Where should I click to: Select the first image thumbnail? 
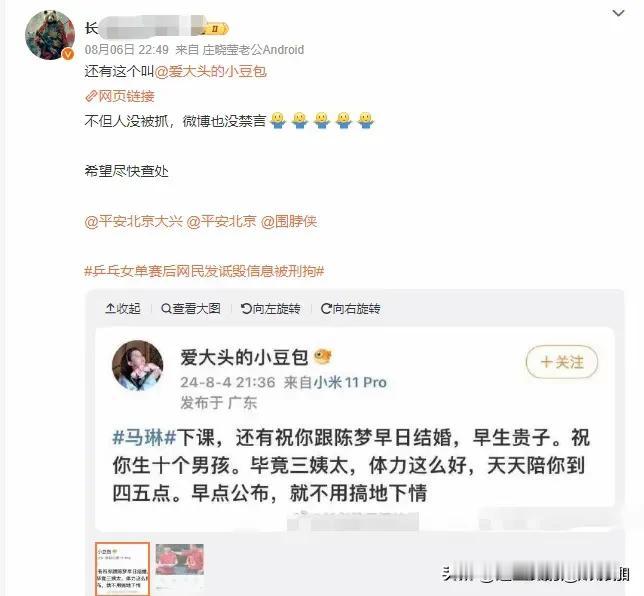122,569
